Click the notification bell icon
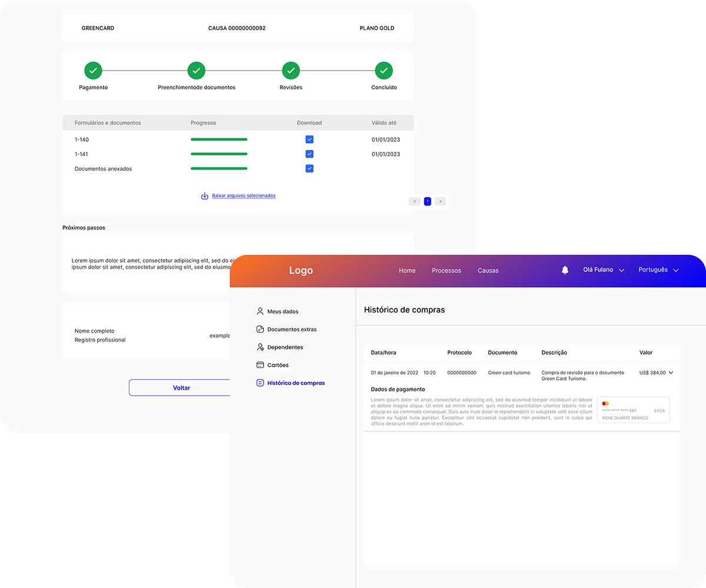 coord(565,270)
